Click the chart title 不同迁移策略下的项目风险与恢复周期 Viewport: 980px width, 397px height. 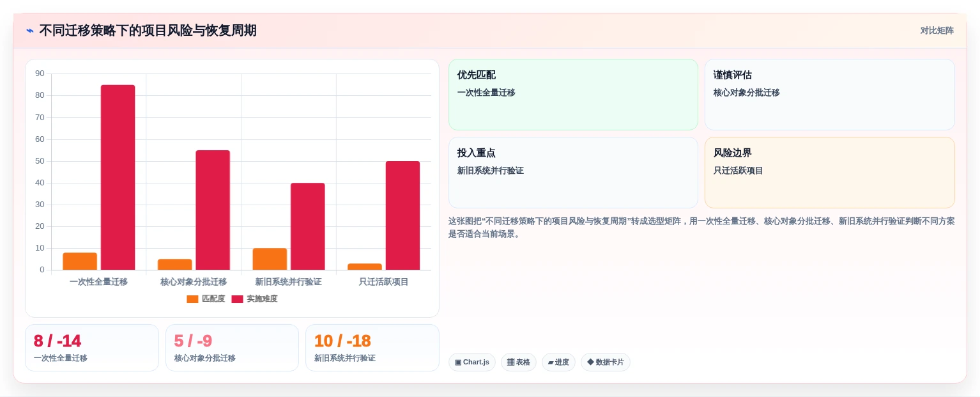coord(148,31)
